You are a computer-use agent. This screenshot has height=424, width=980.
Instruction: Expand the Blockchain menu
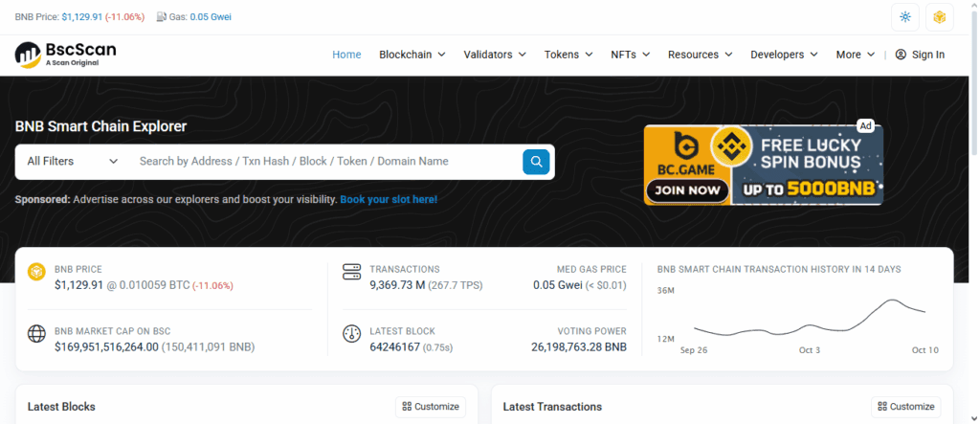pyautogui.click(x=412, y=55)
